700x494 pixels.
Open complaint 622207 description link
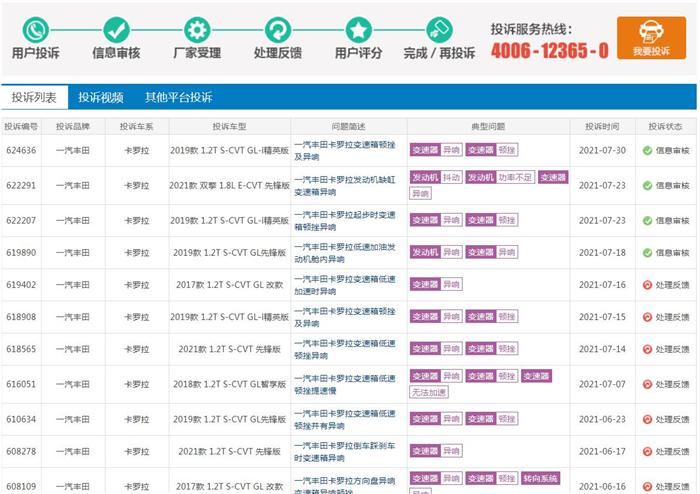point(345,221)
